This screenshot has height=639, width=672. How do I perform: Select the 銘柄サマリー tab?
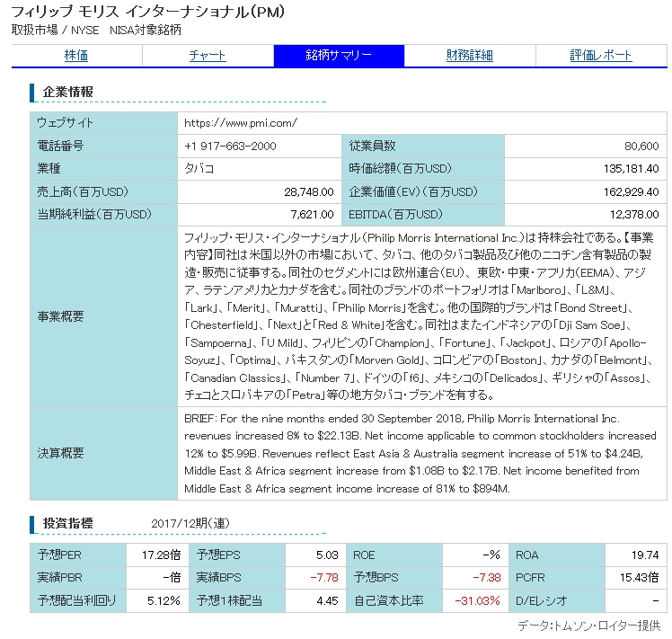click(339, 56)
